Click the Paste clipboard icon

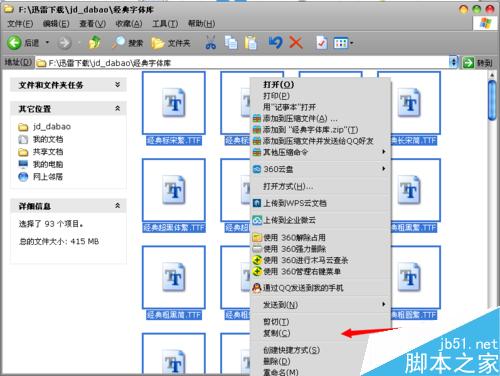click(251, 43)
